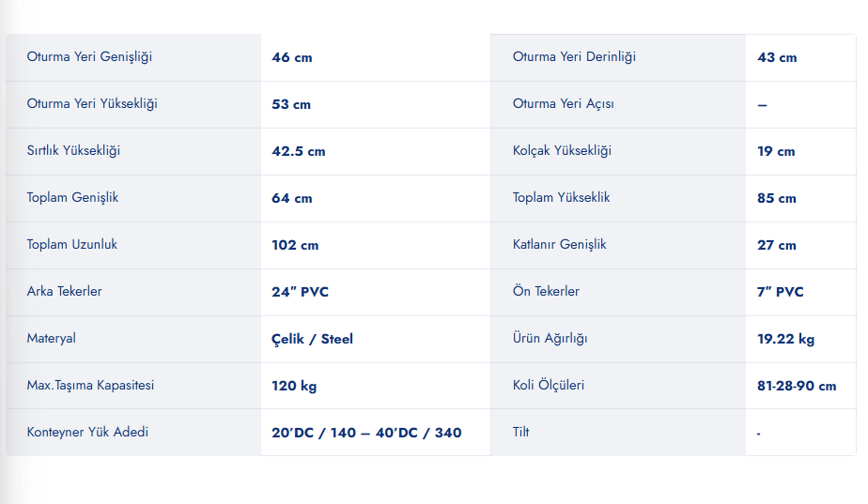
Task: Select the 24″ PVC rear wheels value
Action: click(x=300, y=292)
